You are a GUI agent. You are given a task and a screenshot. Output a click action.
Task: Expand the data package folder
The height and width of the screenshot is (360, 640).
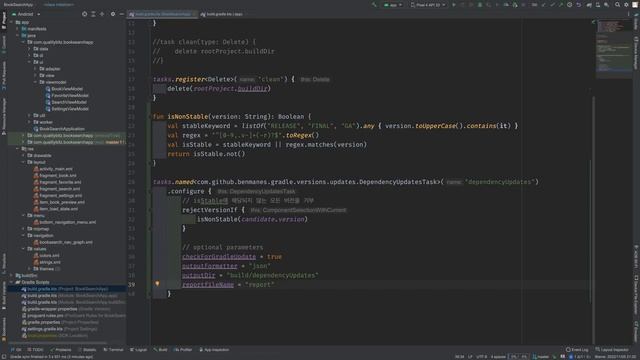coord(29,49)
